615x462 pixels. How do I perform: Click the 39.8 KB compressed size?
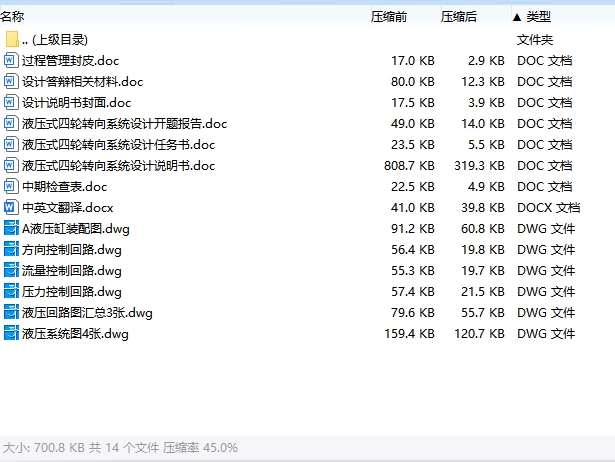click(483, 207)
